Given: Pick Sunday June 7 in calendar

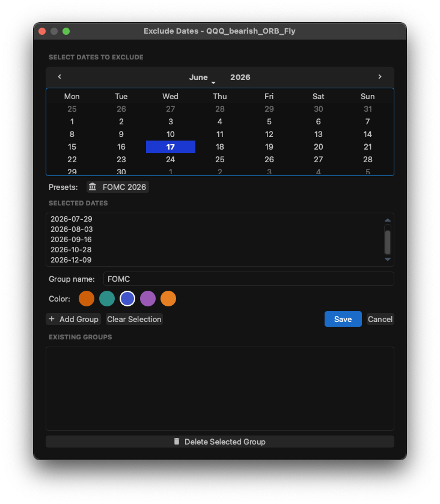Looking at the screenshot, I should [x=368, y=122].
